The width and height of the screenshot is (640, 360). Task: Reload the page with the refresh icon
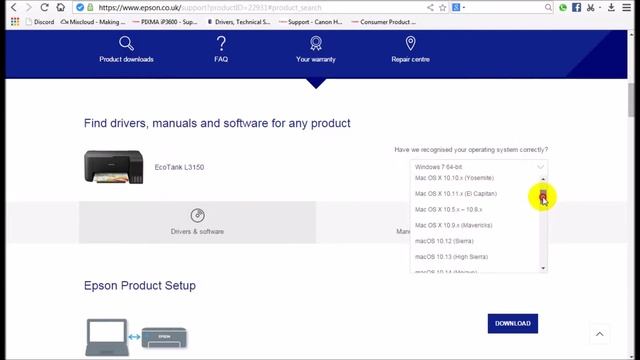[44, 7]
